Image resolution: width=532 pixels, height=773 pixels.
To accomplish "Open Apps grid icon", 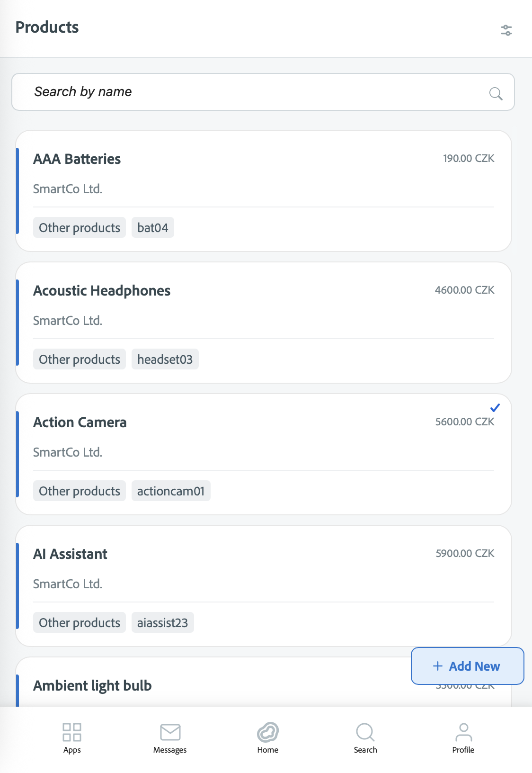I will pos(72,732).
